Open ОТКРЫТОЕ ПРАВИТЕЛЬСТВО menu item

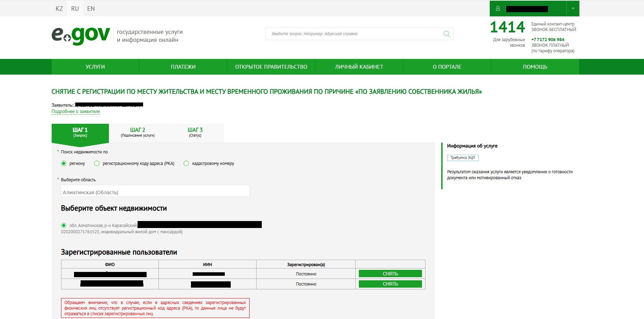271,67
